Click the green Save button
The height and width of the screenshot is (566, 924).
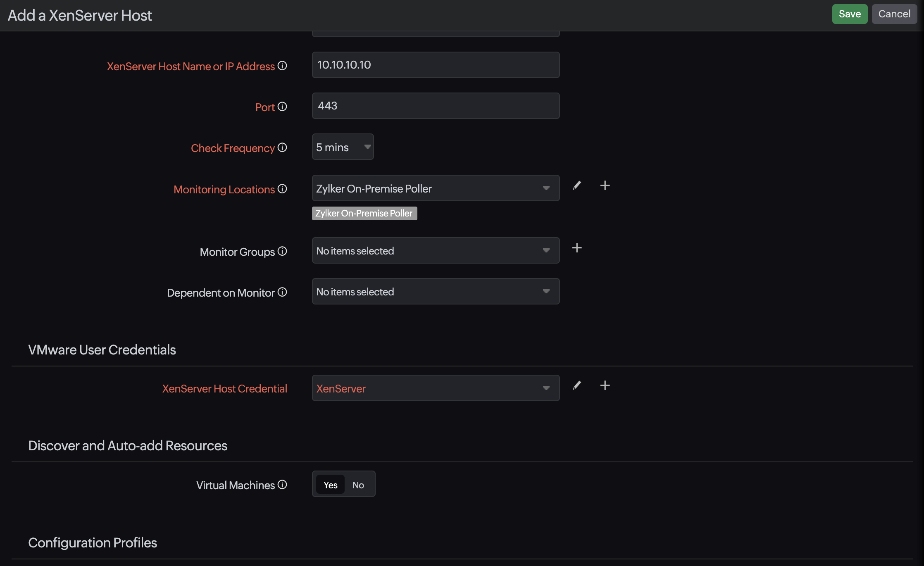(850, 14)
